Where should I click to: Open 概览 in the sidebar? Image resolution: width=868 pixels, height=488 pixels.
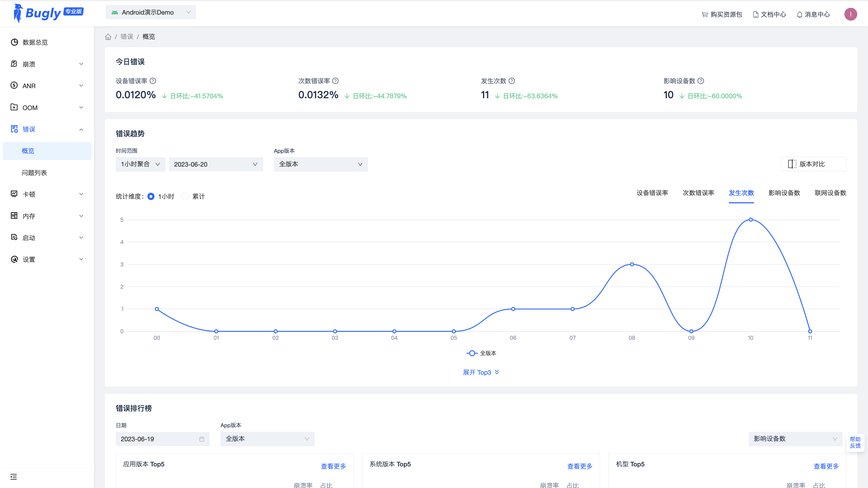pos(47,151)
